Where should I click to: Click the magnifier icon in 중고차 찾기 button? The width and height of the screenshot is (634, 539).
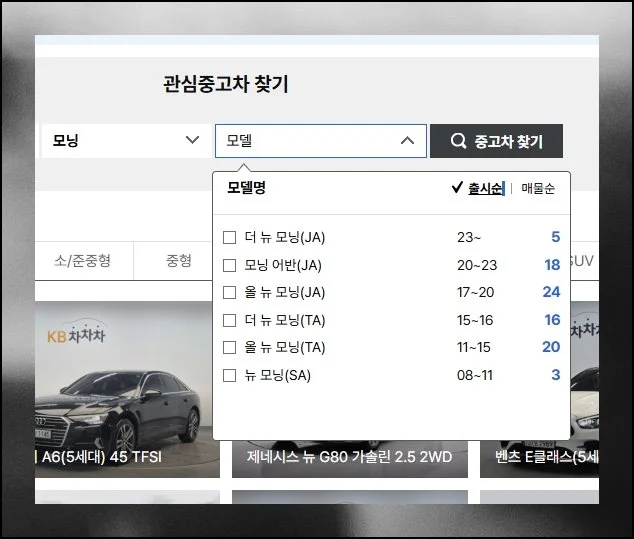(x=459, y=141)
